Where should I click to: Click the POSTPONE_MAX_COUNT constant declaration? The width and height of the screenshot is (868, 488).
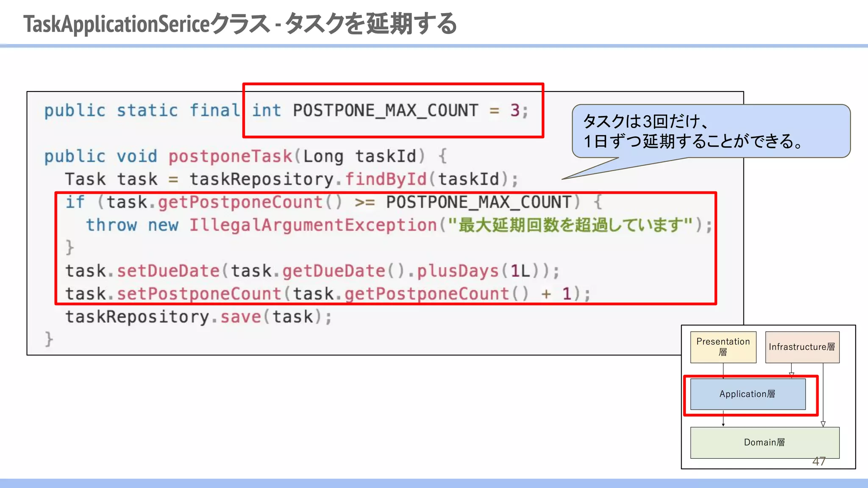[x=385, y=111]
